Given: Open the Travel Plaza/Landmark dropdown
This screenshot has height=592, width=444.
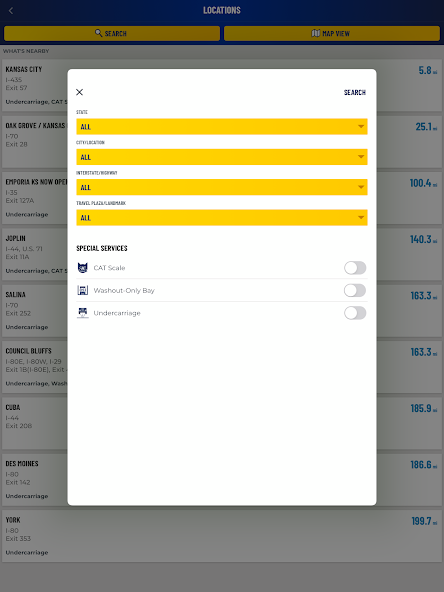Looking at the screenshot, I should click(222, 217).
